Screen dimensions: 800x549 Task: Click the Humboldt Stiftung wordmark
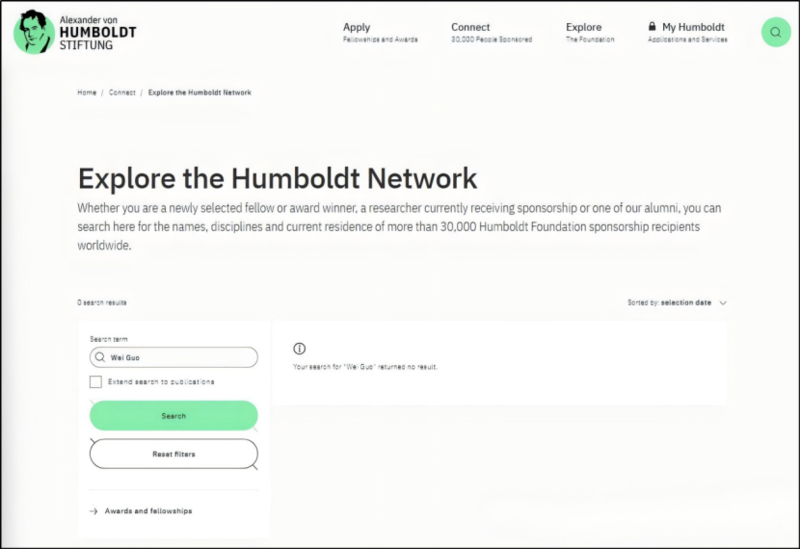[x=98, y=32]
